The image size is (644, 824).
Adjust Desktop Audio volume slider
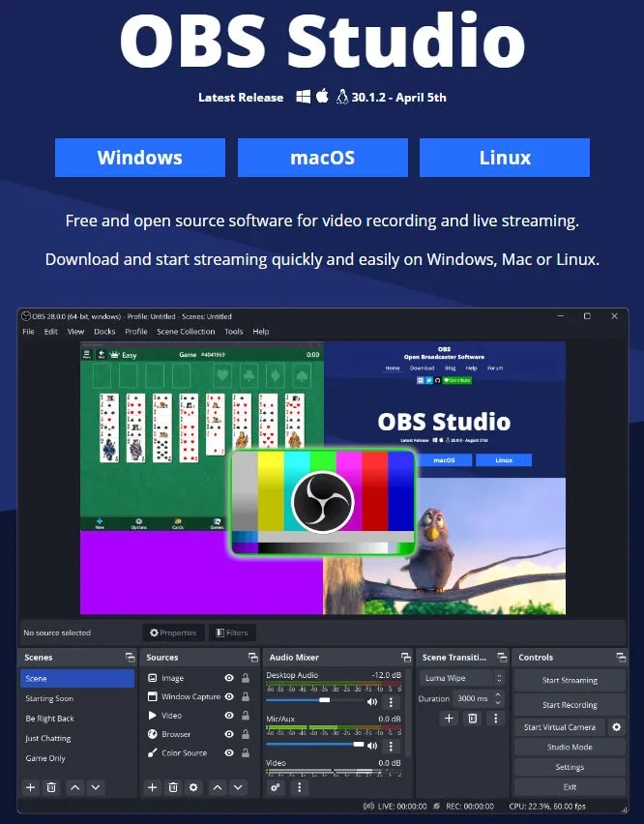click(x=315, y=700)
